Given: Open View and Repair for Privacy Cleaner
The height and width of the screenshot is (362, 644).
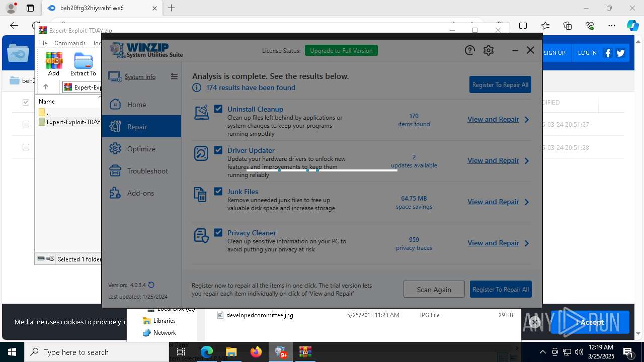Looking at the screenshot, I should (493, 243).
